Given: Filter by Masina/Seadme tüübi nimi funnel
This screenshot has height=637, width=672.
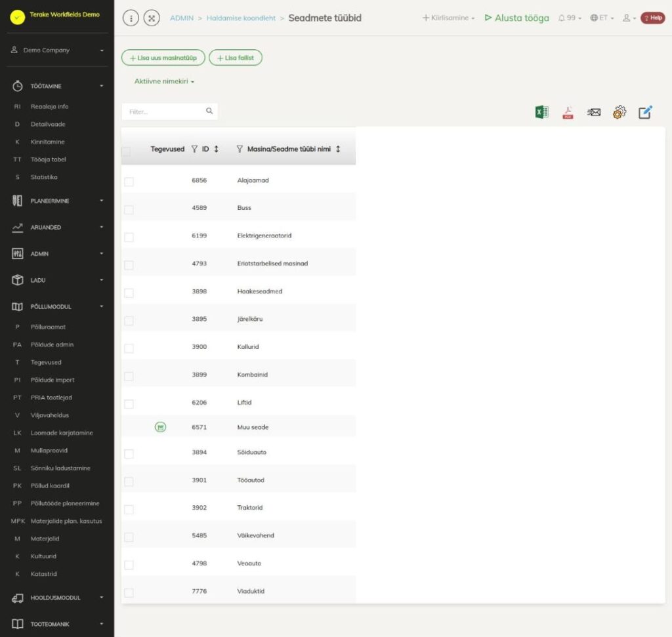Looking at the screenshot, I should coord(240,149).
